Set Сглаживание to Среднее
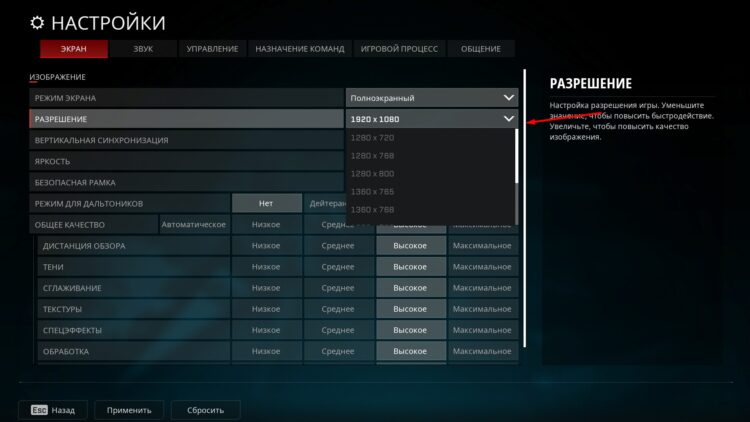 (x=338, y=288)
